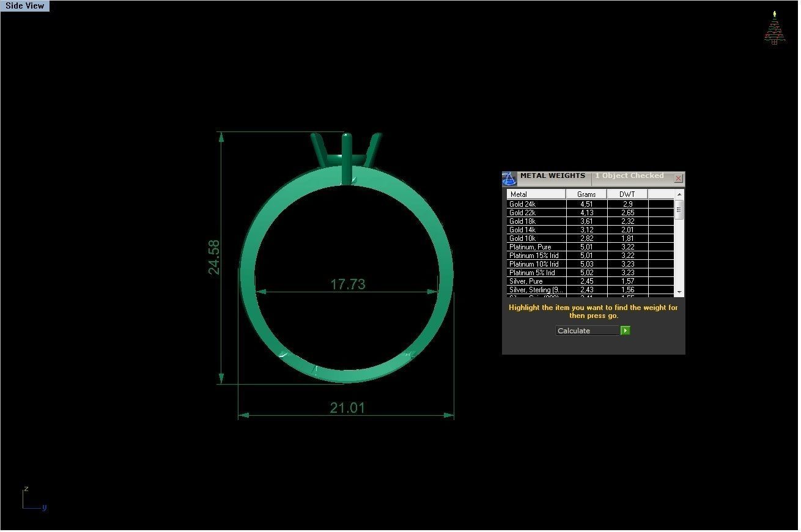Click the 2,65 DWT value for Gold 22k

click(627, 213)
